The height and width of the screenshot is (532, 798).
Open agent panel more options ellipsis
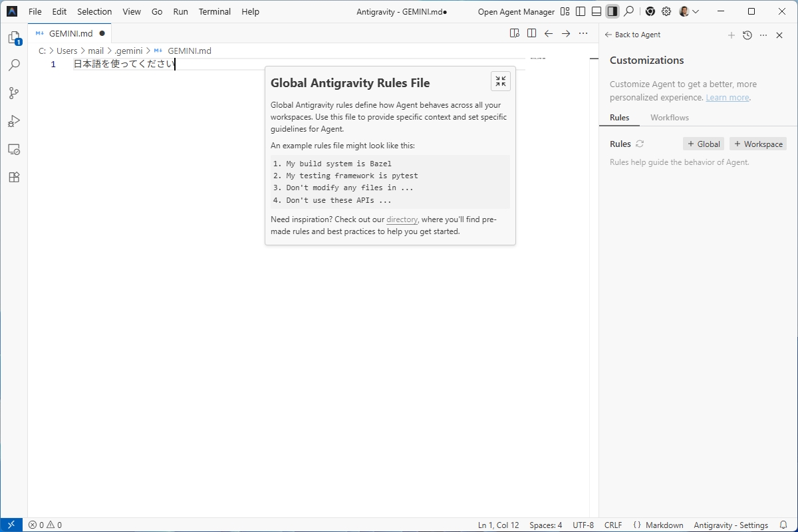click(x=763, y=35)
